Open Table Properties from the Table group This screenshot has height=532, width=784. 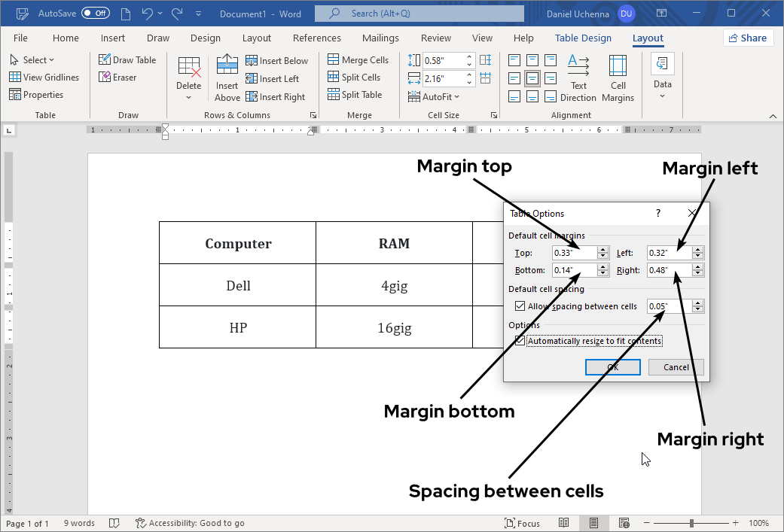(39, 94)
